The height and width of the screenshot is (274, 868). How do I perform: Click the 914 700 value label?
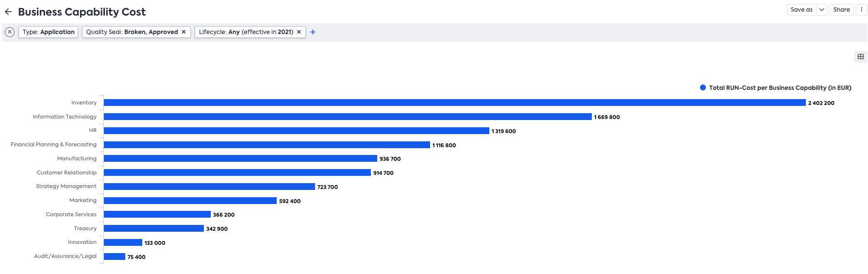pyautogui.click(x=384, y=173)
